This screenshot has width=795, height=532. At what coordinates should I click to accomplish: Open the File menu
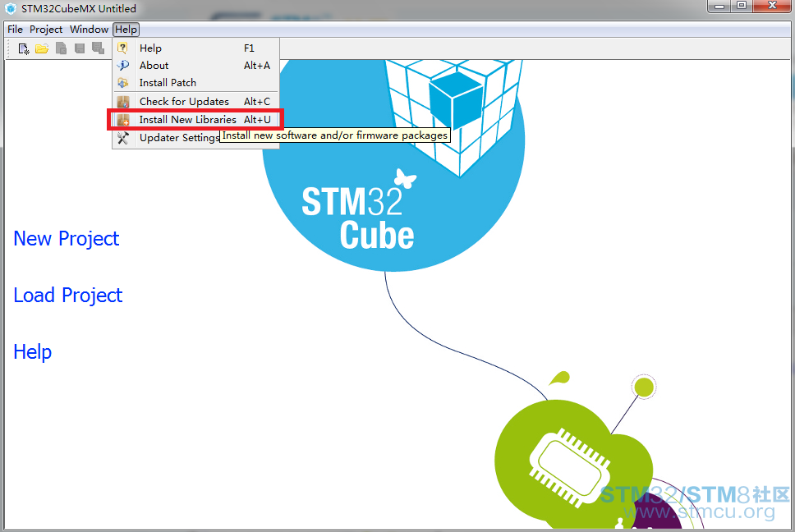[16, 30]
